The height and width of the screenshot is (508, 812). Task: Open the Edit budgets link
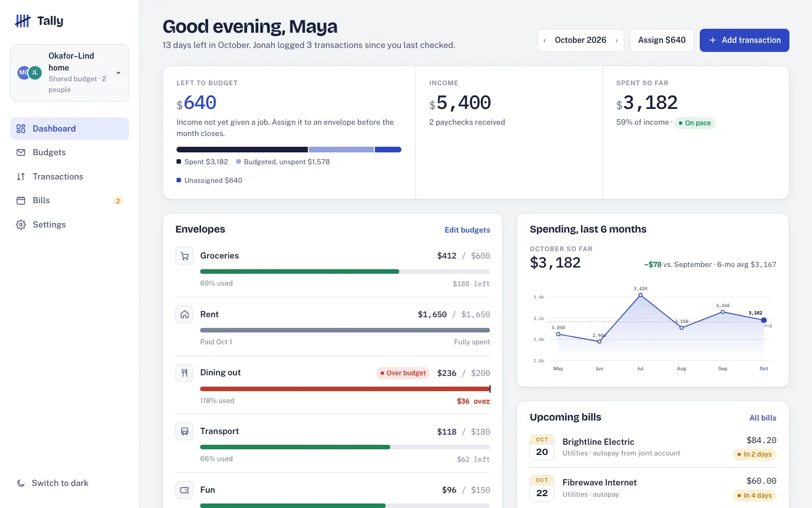pos(467,230)
